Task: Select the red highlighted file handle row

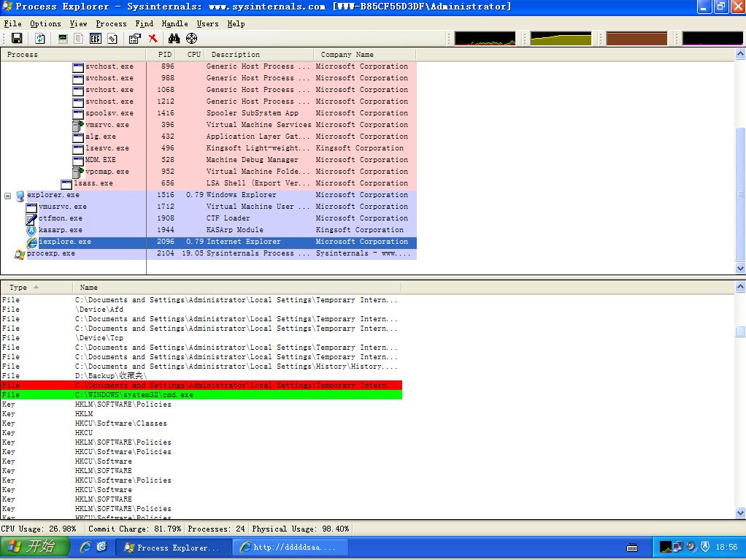Action: (x=201, y=386)
